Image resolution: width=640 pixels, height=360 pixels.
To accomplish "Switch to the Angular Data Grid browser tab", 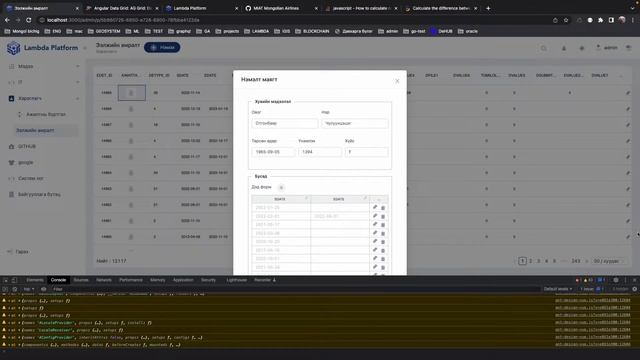I will [122, 8].
